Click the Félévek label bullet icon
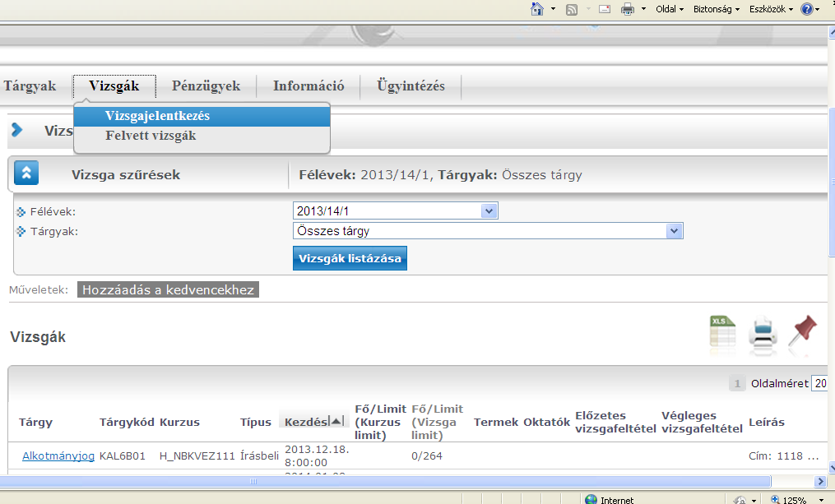835x504 pixels. 21,212
